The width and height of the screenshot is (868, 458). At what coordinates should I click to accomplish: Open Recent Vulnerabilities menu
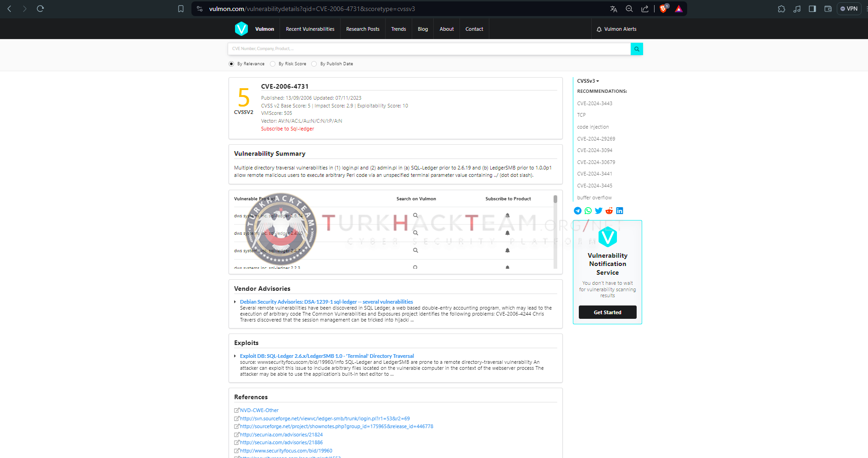[310, 29]
